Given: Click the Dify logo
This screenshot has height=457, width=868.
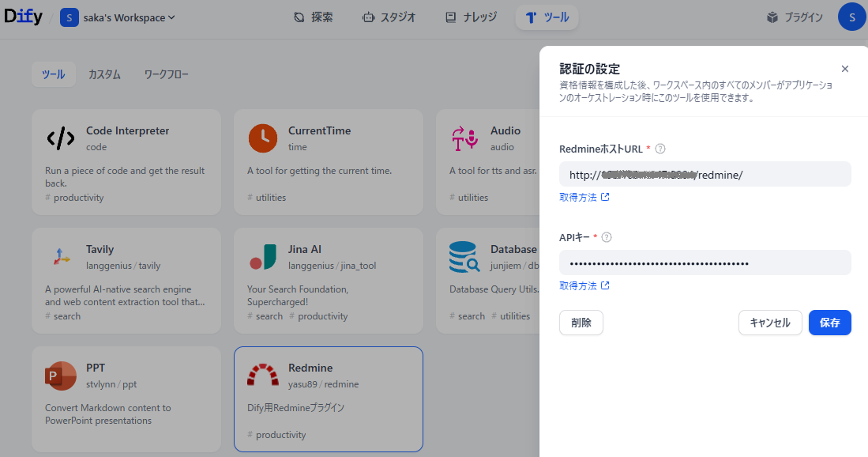Looking at the screenshot, I should (x=23, y=17).
